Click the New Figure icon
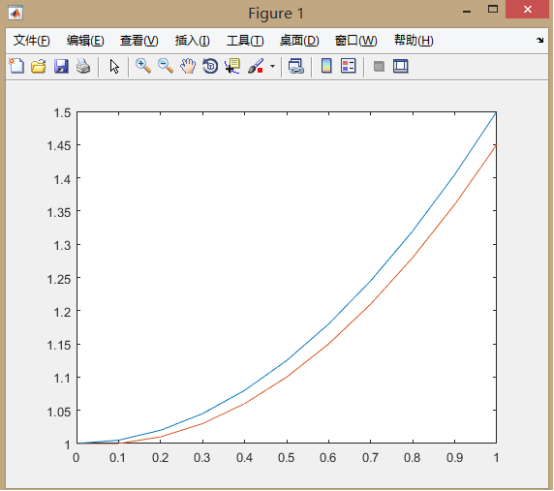Screen dimensions: 554x491 [17, 66]
